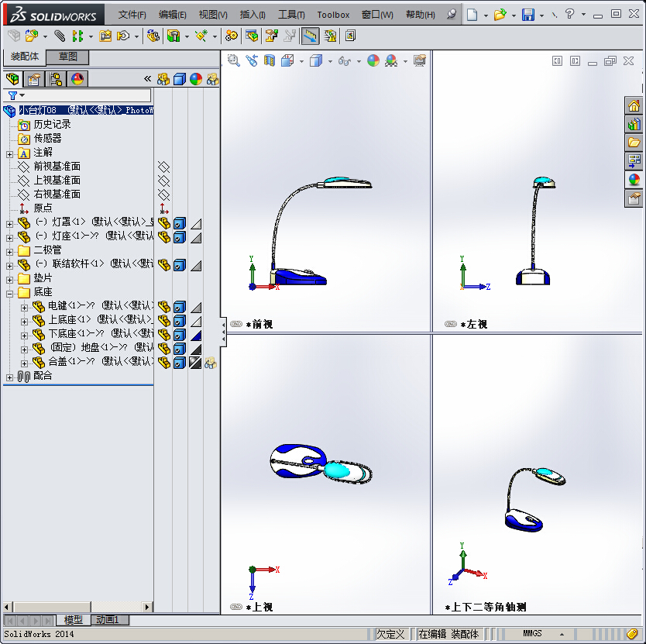
Task: Click the Move component icon
Action: click(x=123, y=36)
